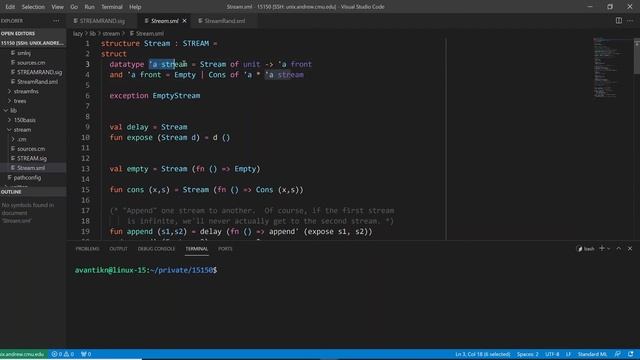Open the Terminal menu
The width and height of the screenshot is (640, 360).
click(x=112, y=7)
